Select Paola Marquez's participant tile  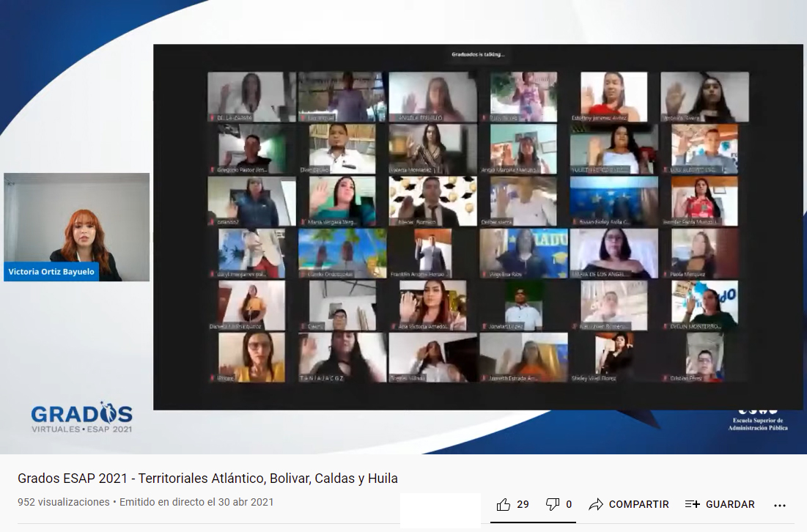pos(704,253)
